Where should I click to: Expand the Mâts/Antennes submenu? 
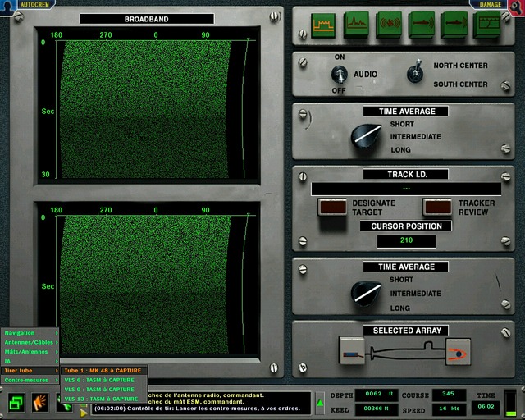pos(30,352)
